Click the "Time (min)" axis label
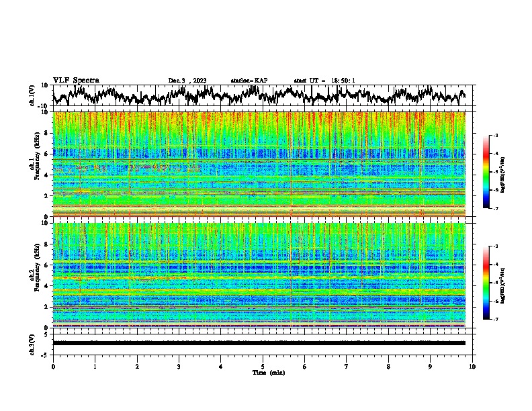The width and height of the screenshot is (532, 411). point(269,373)
